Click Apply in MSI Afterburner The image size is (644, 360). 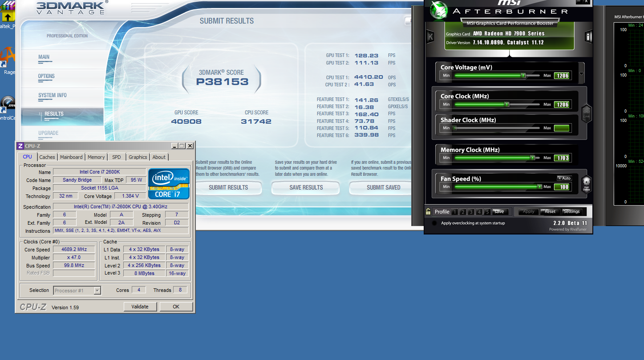(528, 212)
